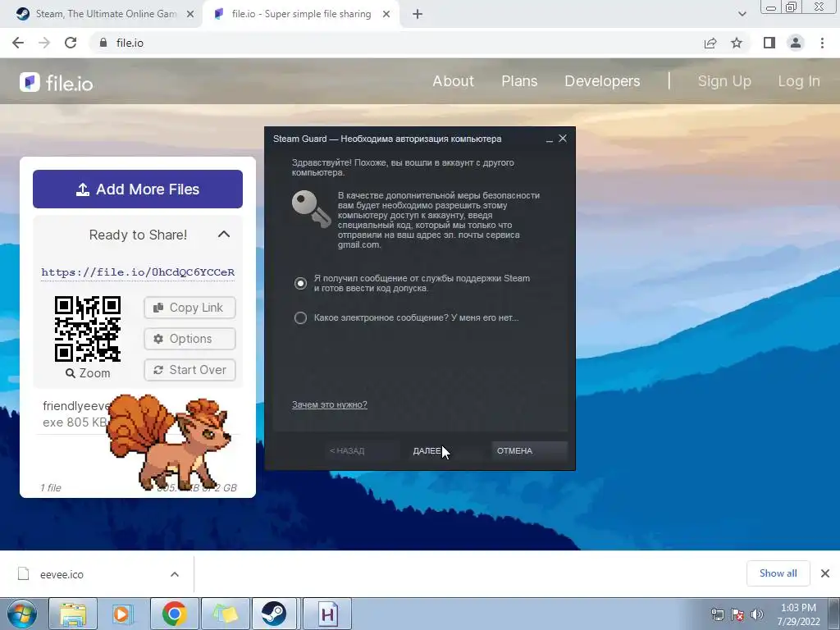The height and width of the screenshot is (630, 840).
Task: Open the tab search dropdown arrow
Action: click(x=742, y=15)
